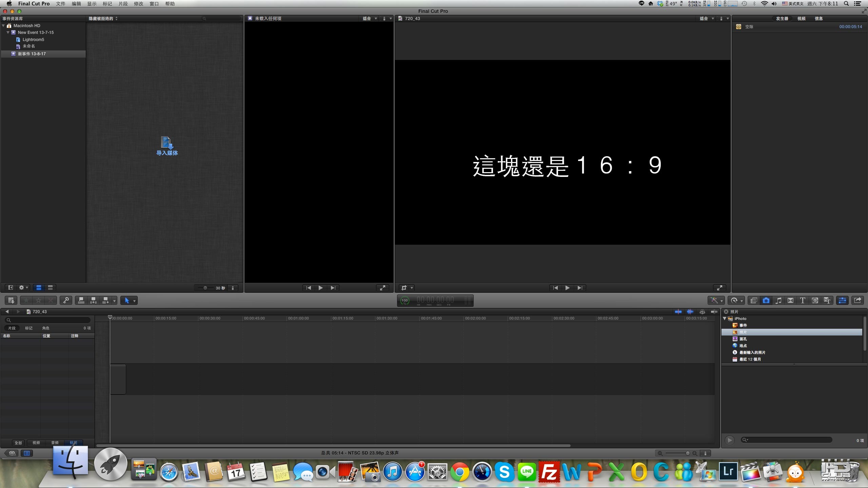Play the timeline viewer
The height and width of the screenshot is (488, 868).
567,288
